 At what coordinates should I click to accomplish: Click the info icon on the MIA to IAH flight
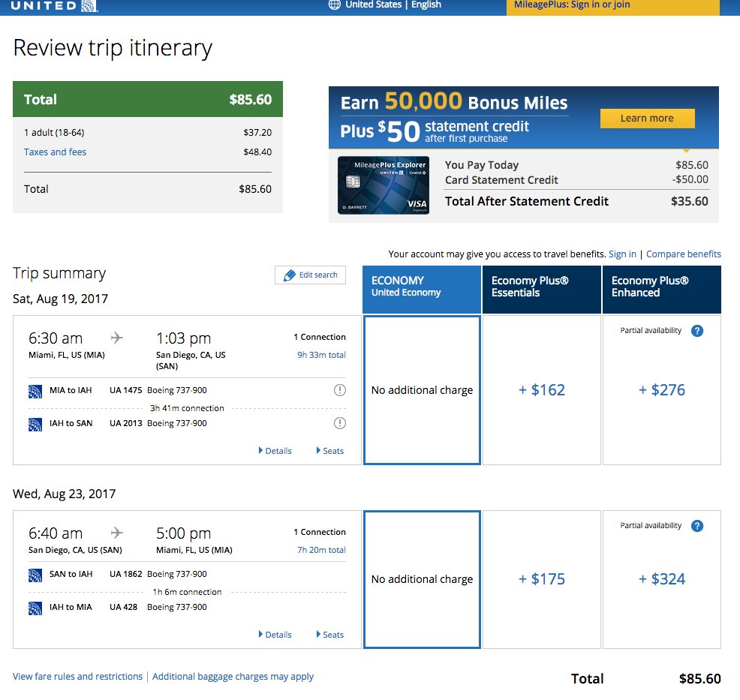coord(340,390)
